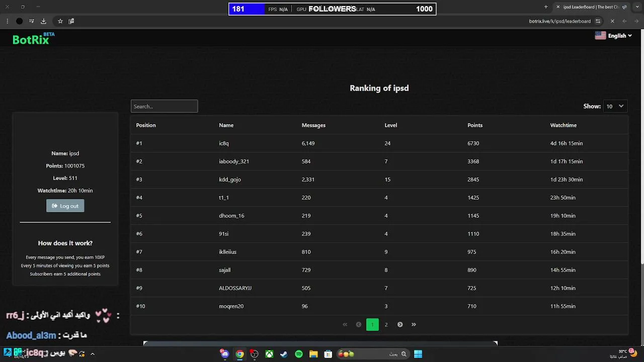Screen dimensions: 644x362
Task: Select user ic8q in ranking
Action: point(224,143)
